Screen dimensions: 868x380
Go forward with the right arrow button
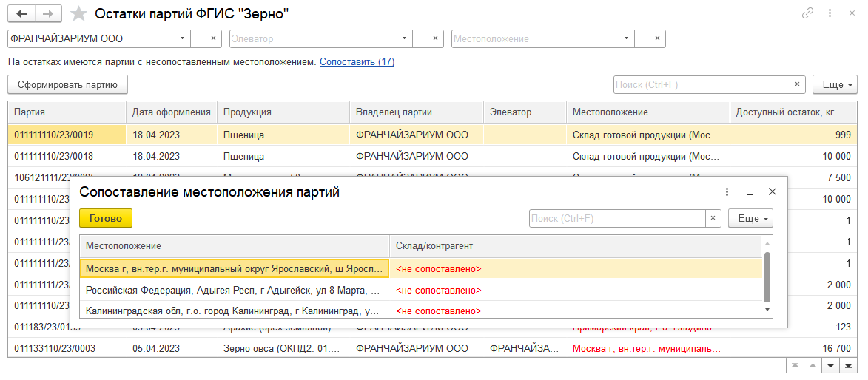[x=47, y=14]
